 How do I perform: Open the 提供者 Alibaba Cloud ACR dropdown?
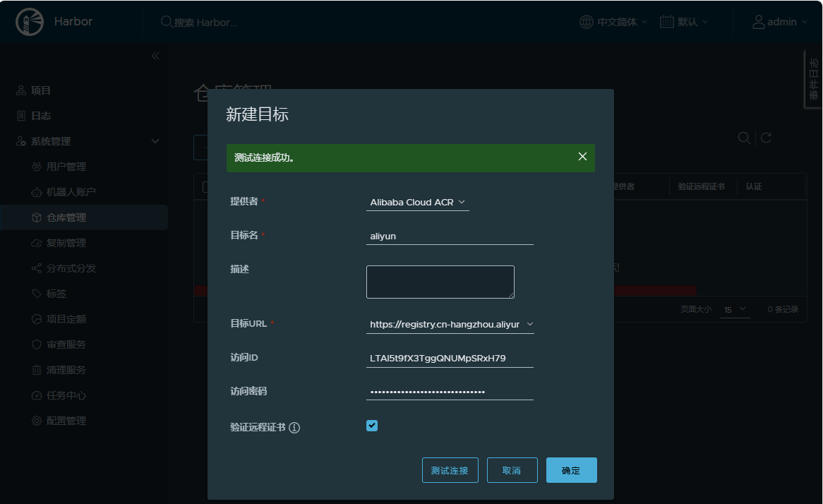pos(418,202)
